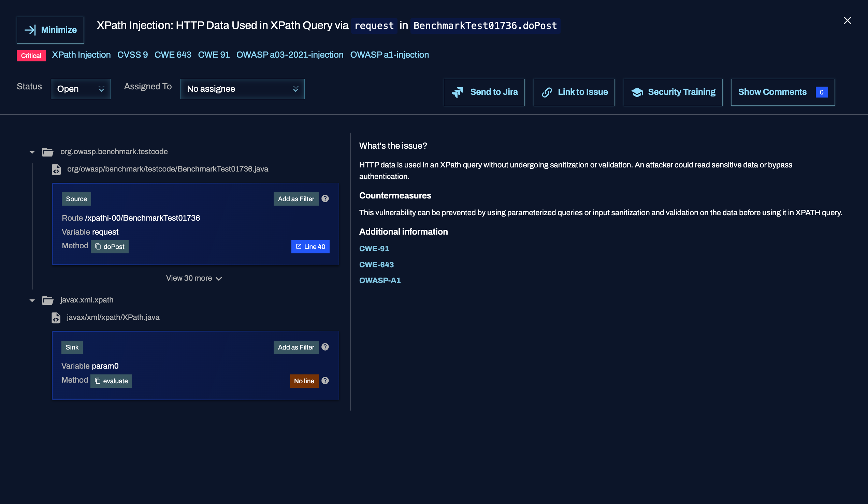Click the CWE-643 additional information link
This screenshot has width=868, height=504.
(376, 264)
